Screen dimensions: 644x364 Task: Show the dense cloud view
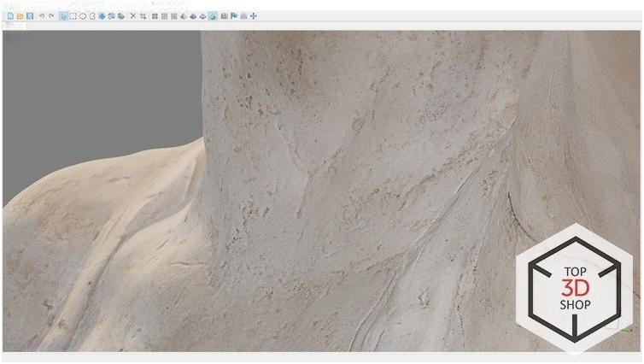point(164,16)
